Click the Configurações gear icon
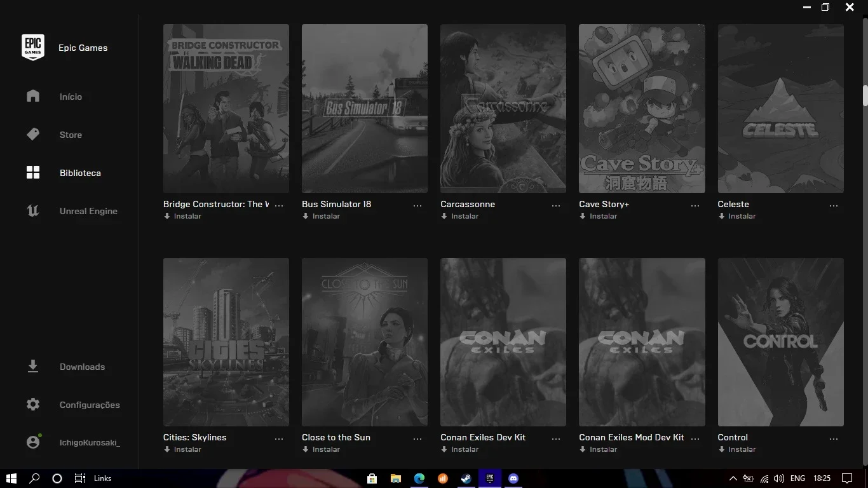 [33, 404]
